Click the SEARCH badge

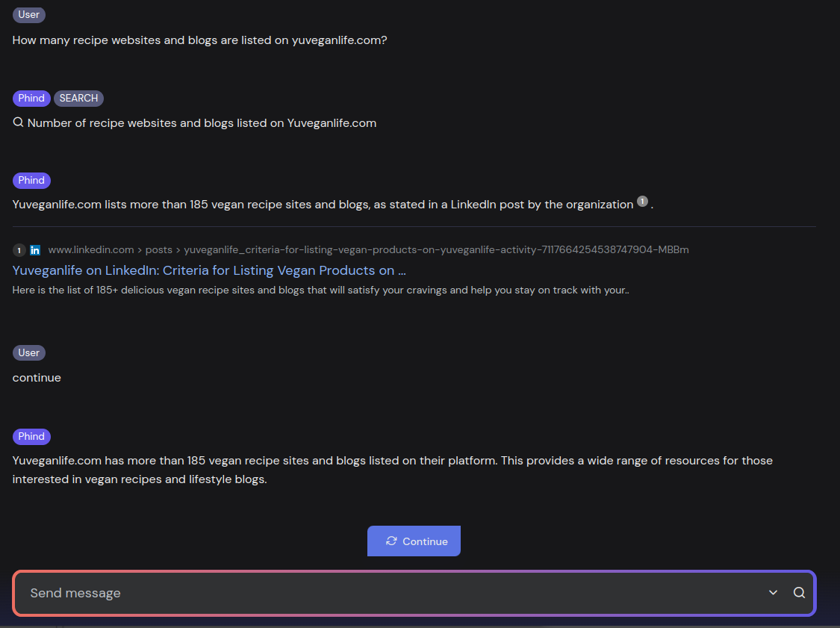78,98
